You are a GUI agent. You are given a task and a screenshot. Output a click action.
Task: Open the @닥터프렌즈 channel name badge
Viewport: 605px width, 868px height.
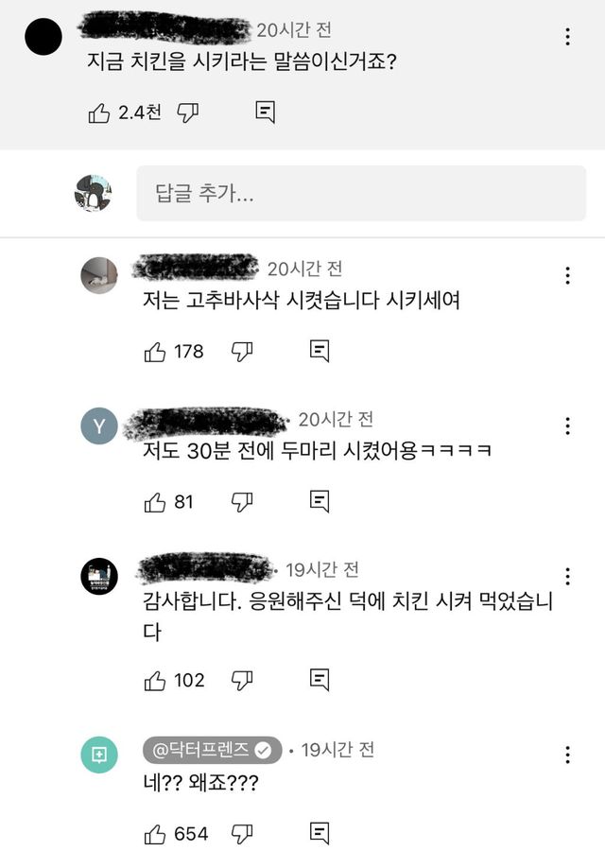(212, 750)
